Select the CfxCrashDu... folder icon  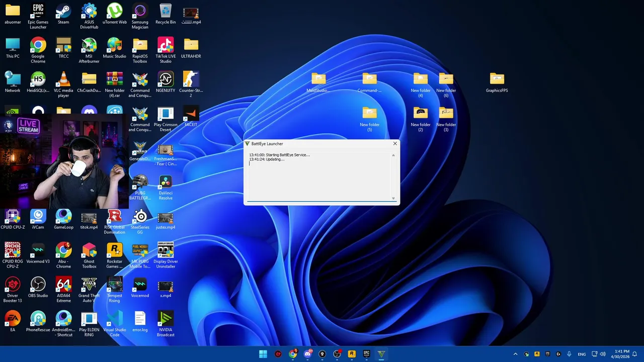pyautogui.click(x=89, y=82)
